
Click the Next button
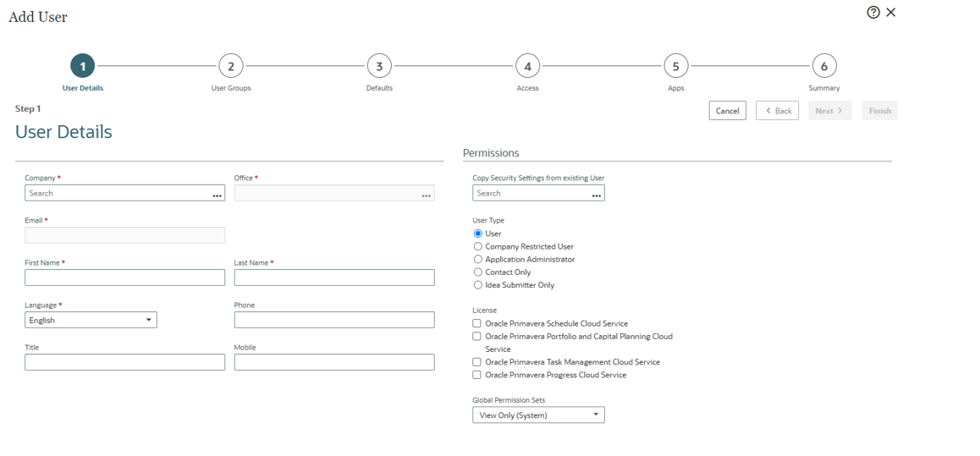pos(830,111)
